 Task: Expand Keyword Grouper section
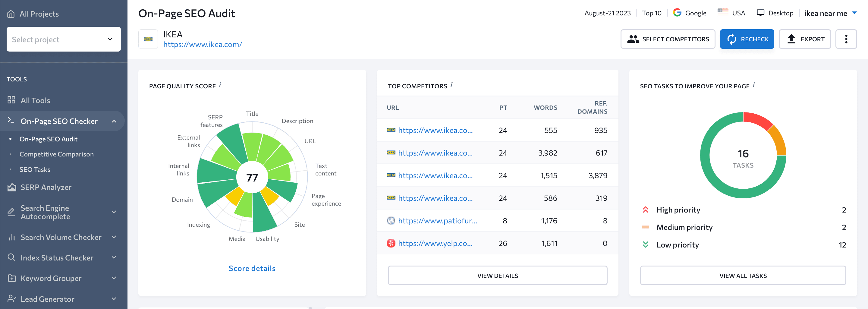coord(114,278)
